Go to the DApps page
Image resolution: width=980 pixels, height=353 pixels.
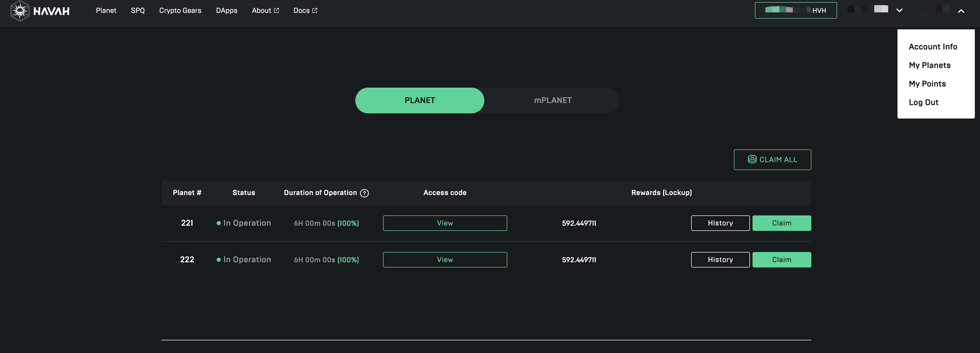point(226,11)
